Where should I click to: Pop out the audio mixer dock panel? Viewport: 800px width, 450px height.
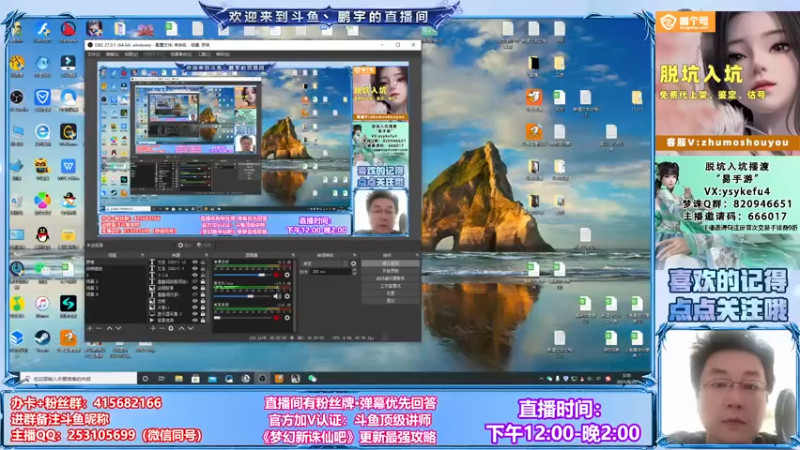293,255
